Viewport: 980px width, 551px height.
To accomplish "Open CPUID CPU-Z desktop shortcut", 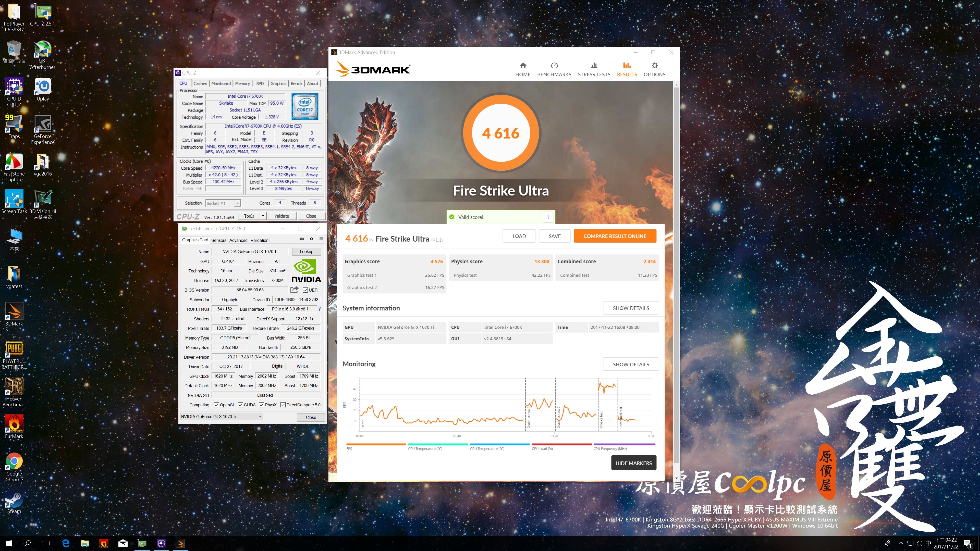I will pyautogui.click(x=14, y=92).
